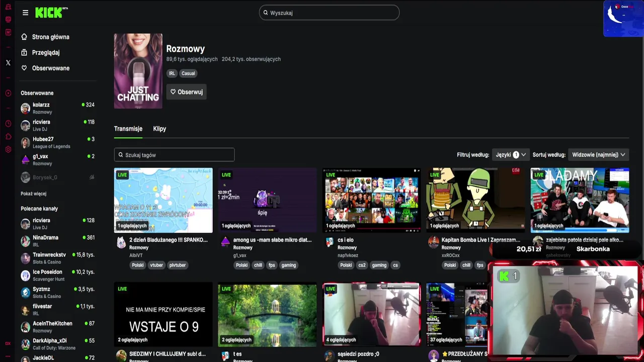
Task: Open offline Borysek_G channel
Action: tap(57, 177)
